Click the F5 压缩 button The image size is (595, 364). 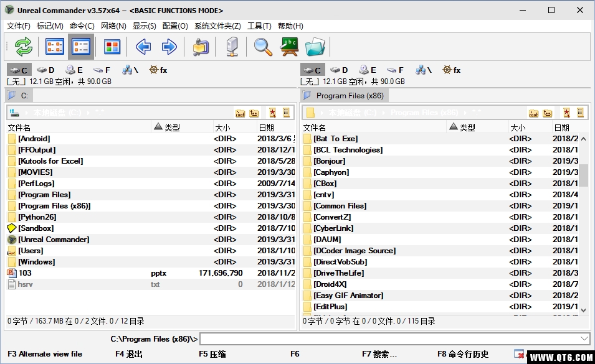point(212,354)
